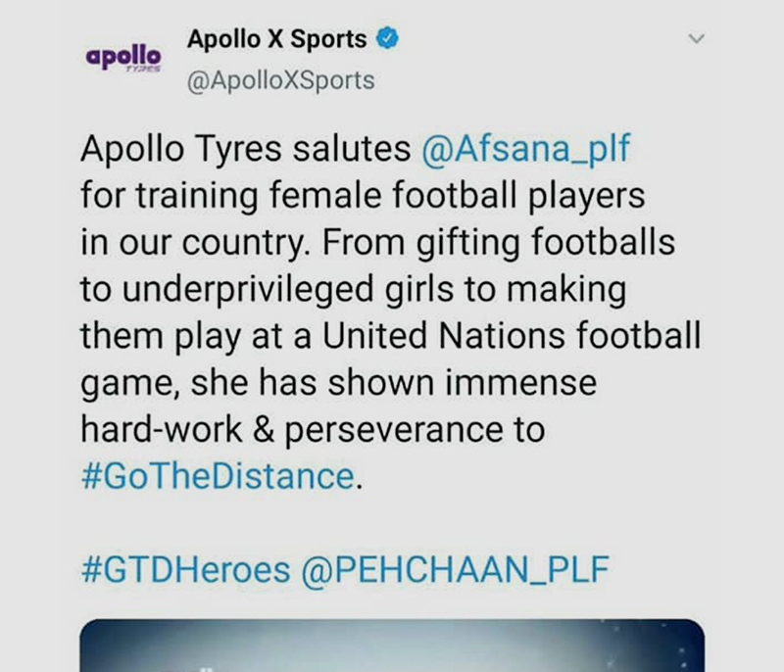Click the 'in our country. From gifting footballs' line
Viewport: 784px width, 672px height.
coord(378,242)
